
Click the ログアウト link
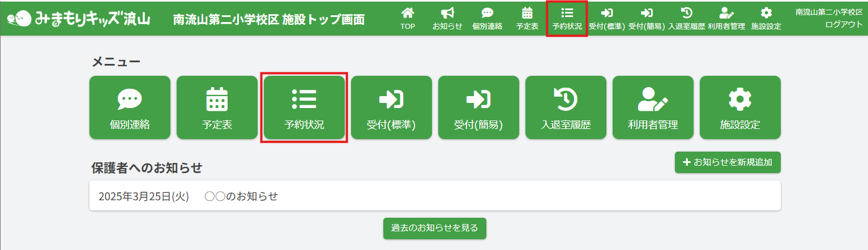[844, 24]
